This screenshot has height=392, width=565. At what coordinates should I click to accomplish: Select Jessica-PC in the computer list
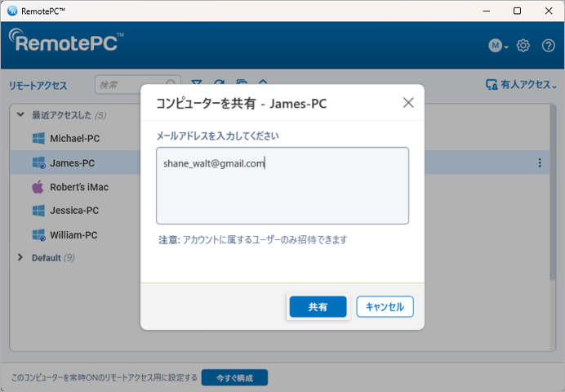74,211
